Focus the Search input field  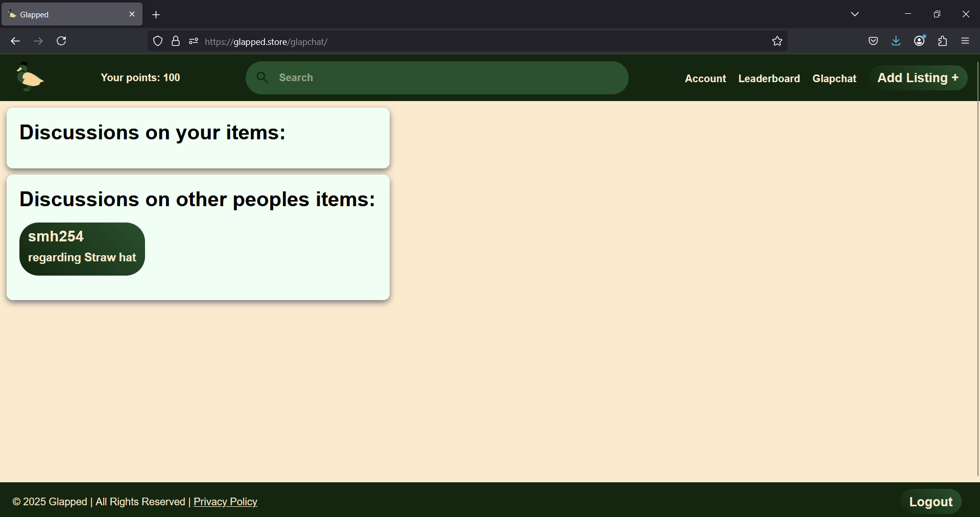pyautogui.click(x=437, y=78)
